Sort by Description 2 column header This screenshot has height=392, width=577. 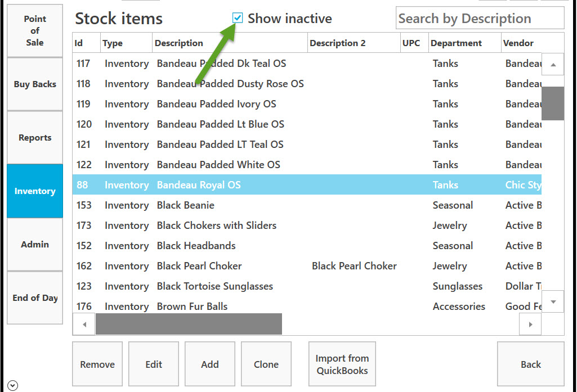click(x=354, y=43)
